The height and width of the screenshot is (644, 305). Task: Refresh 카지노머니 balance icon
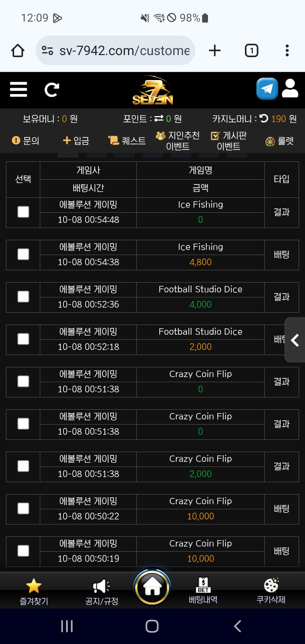(264, 119)
